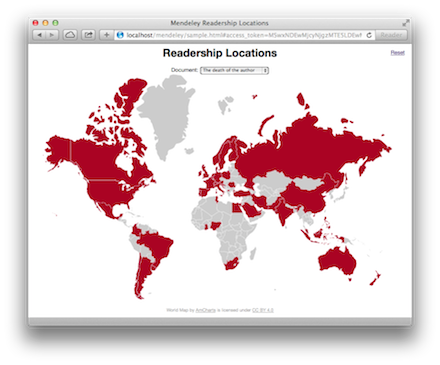The image size is (440, 365).
Task: Open the AmCharts link in footer
Action: coord(205,310)
